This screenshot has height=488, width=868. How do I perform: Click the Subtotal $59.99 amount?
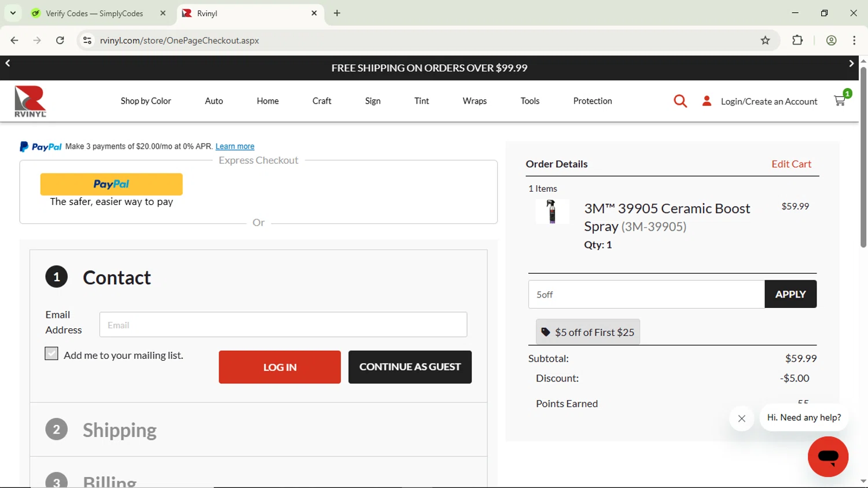pyautogui.click(x=801, y=358)
